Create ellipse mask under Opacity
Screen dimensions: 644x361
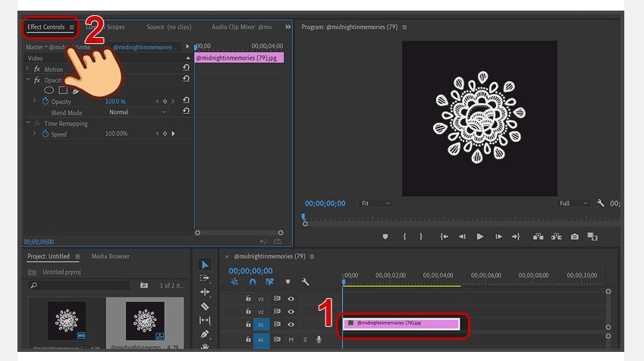[49, 90]
